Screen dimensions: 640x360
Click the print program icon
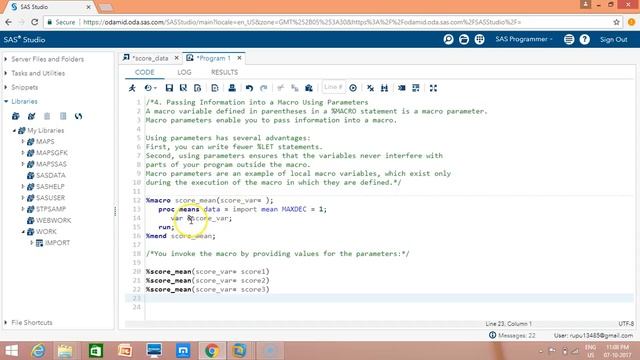pos(232,88)
